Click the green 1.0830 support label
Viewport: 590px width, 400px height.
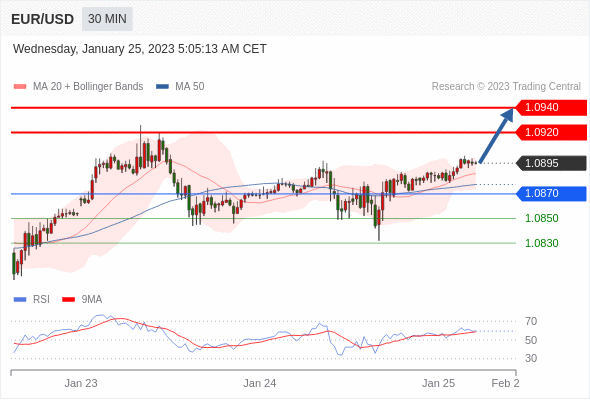(541, 243)
